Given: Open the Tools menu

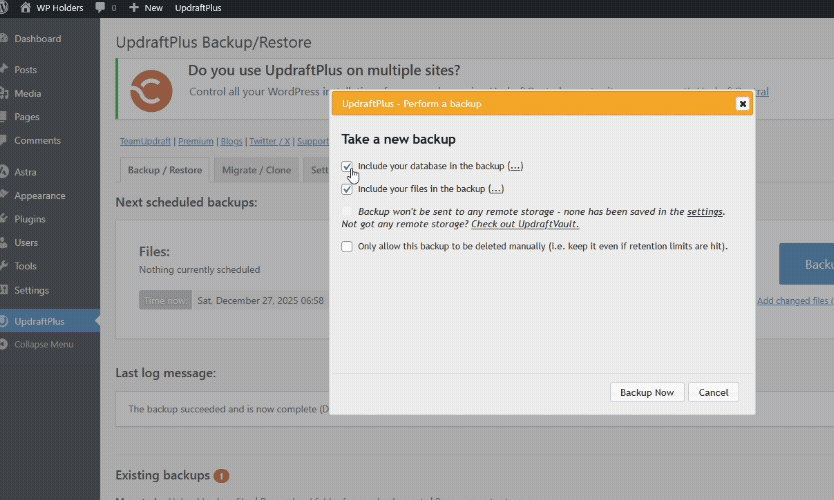Looking at the screenshot, I should point(25,266).
